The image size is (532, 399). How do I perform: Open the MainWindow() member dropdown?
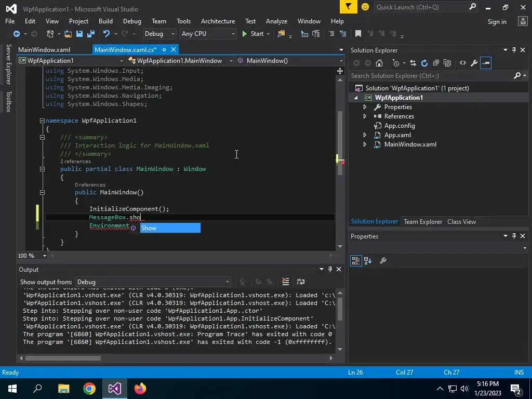click(290, 61)
